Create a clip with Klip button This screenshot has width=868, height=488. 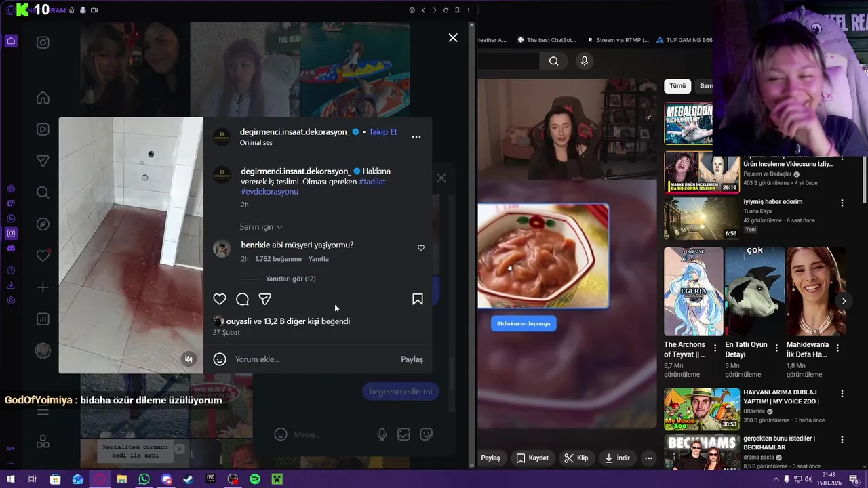click(x=576, y=458)
